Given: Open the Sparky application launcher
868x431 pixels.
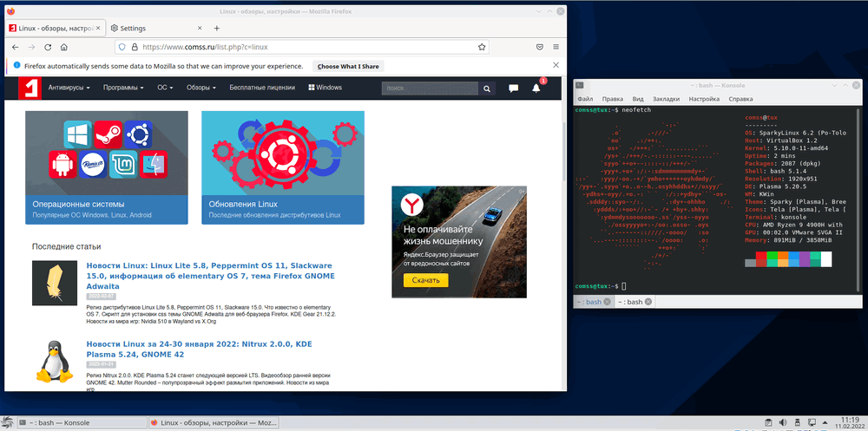Looking at the screenshot, I should click(x=8, y=422).
